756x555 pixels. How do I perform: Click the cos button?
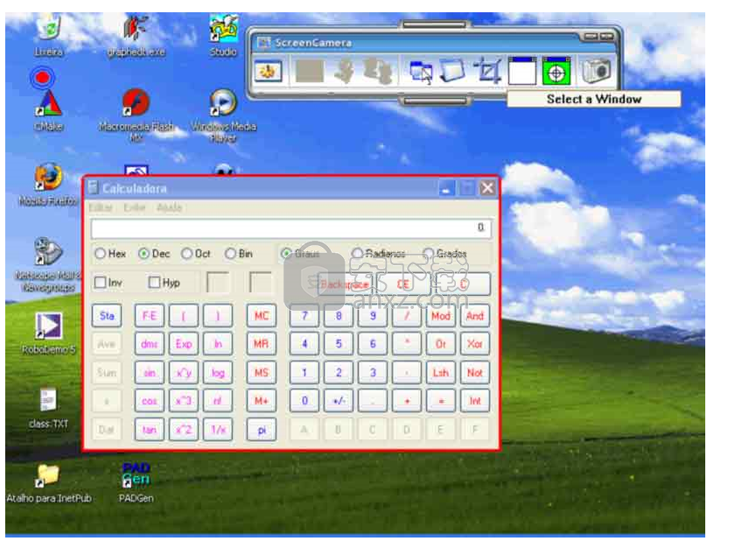pyautogui.click(x=149, y=401)
